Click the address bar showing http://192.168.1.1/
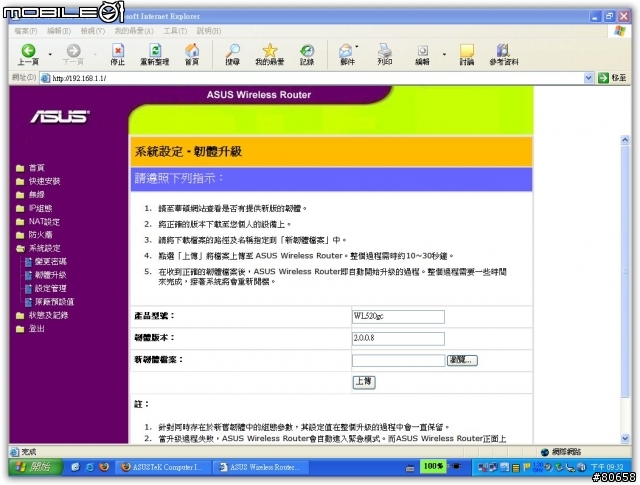 coord(318,78)
